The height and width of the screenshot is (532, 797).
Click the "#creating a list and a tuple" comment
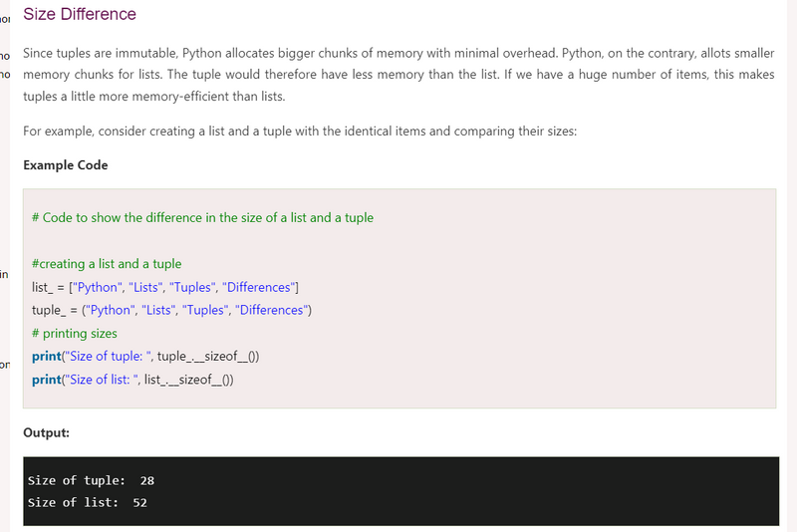107,264
